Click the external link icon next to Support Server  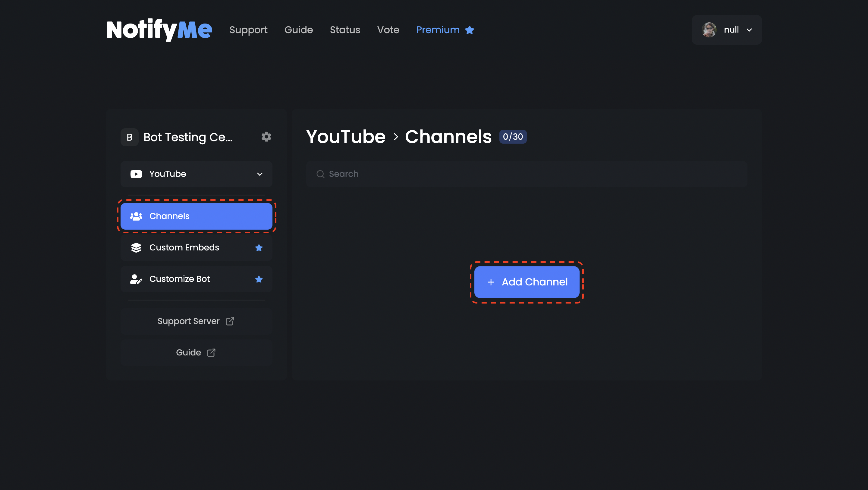point(230,321)
